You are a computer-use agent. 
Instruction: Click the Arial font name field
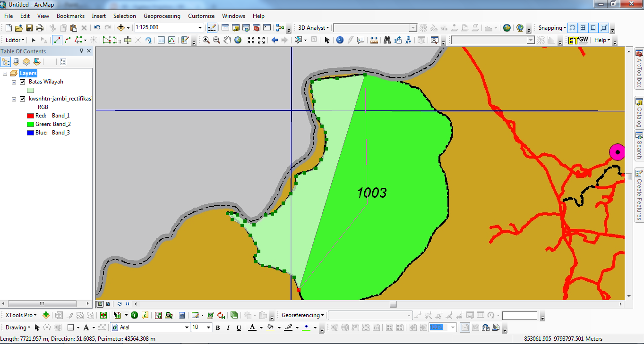pyautogui.click(x=149, y=327)
